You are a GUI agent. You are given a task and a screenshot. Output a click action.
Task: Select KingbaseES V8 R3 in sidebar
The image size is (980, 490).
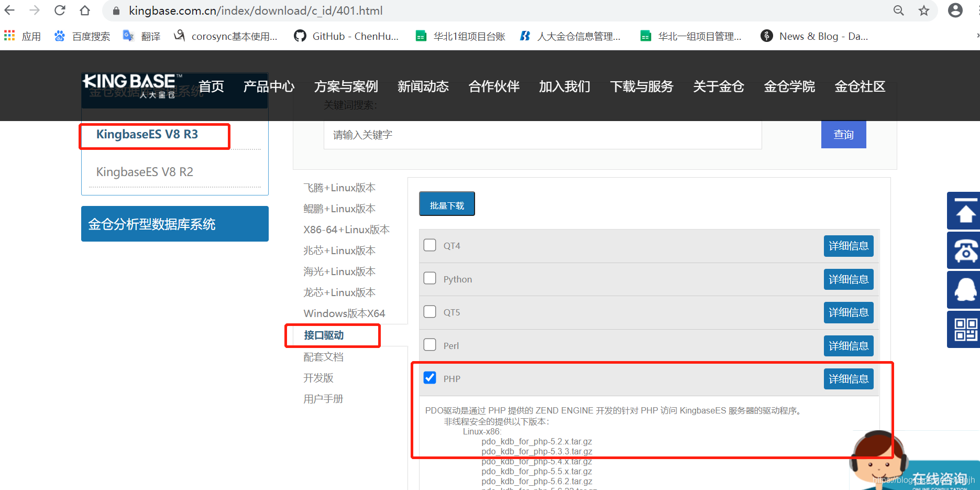click(x=147, y=134)
